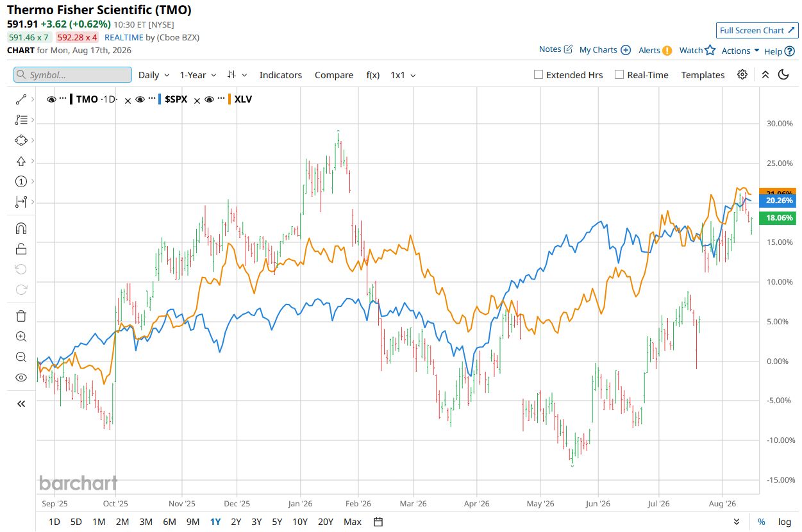802x532 pixels.
Task: Select the measure range tool
Action: [x=21, y=202]
